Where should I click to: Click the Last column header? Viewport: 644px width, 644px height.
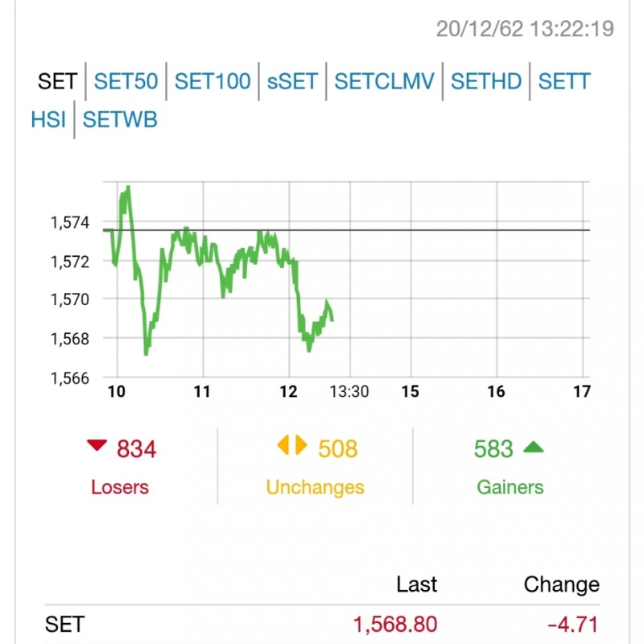tap(416, 584)
